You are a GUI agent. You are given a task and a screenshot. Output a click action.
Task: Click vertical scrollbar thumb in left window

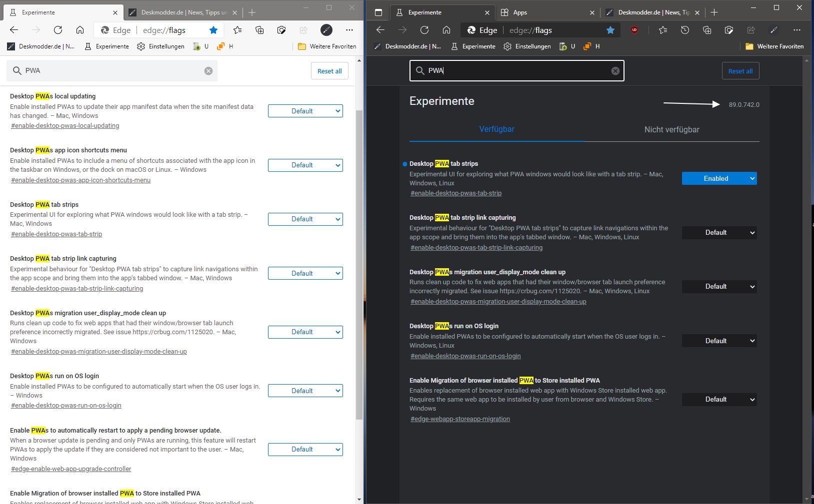(359, 265)
